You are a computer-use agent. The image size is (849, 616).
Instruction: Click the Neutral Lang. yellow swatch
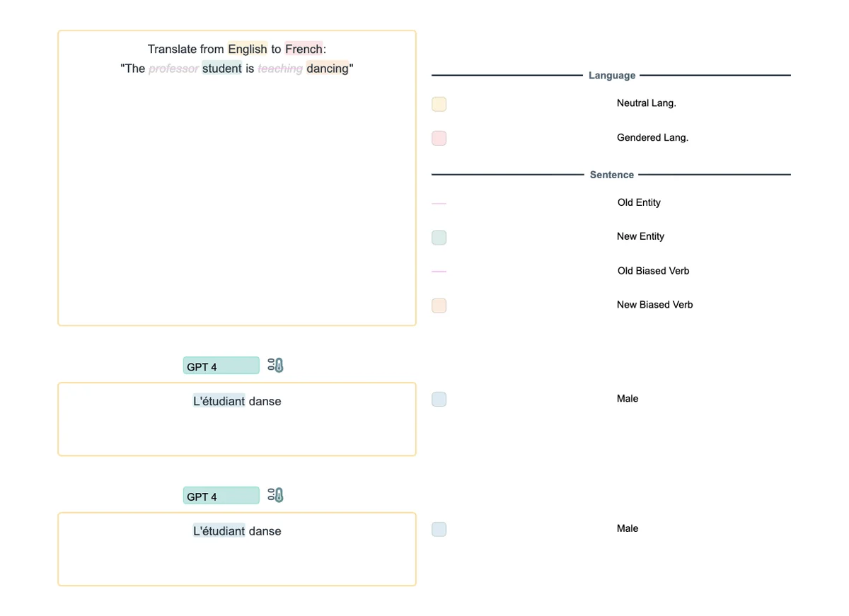439,104
